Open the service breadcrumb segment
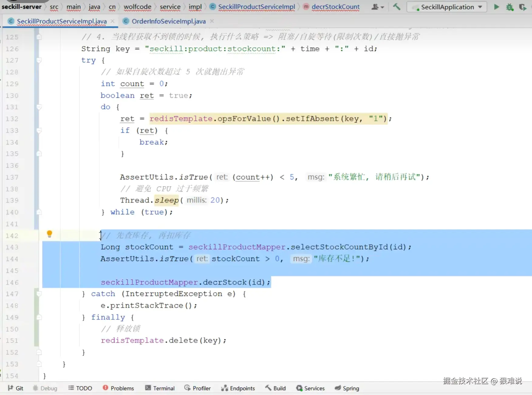Image resolution: width=532 pixels, height=395 pixels. click(170, 7)
